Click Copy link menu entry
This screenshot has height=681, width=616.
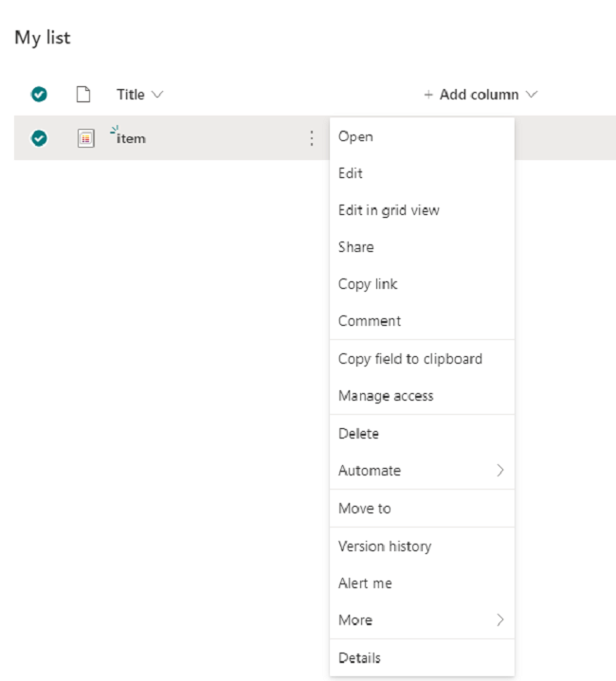coord(423,284)
